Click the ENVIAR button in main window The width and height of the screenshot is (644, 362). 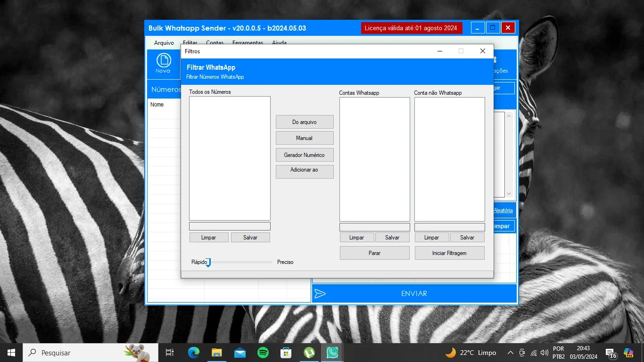414,294
